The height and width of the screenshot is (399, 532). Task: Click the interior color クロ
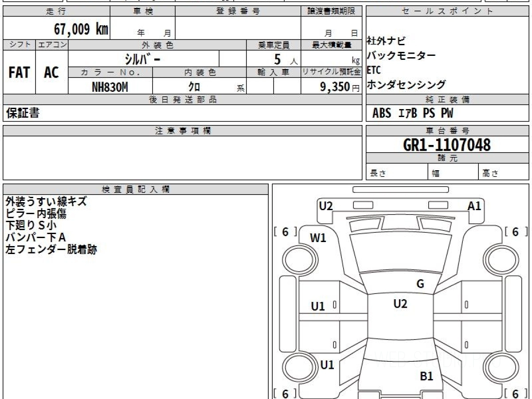tap(194, 86)
